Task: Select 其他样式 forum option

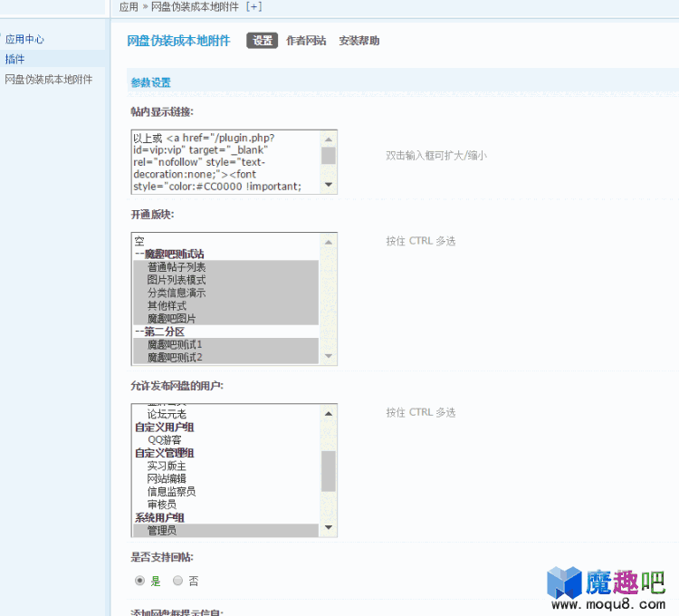Action: [225, 306]
